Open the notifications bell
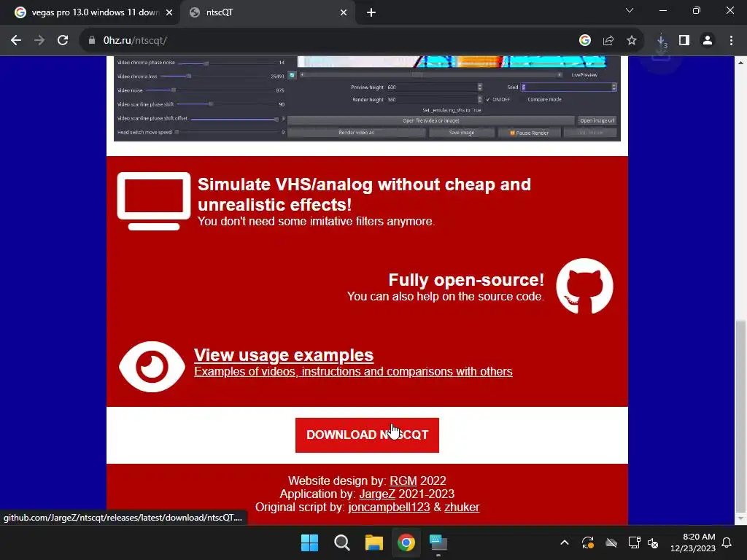The height and width of the screenshot is (560, 747). [x=727, y=542]
